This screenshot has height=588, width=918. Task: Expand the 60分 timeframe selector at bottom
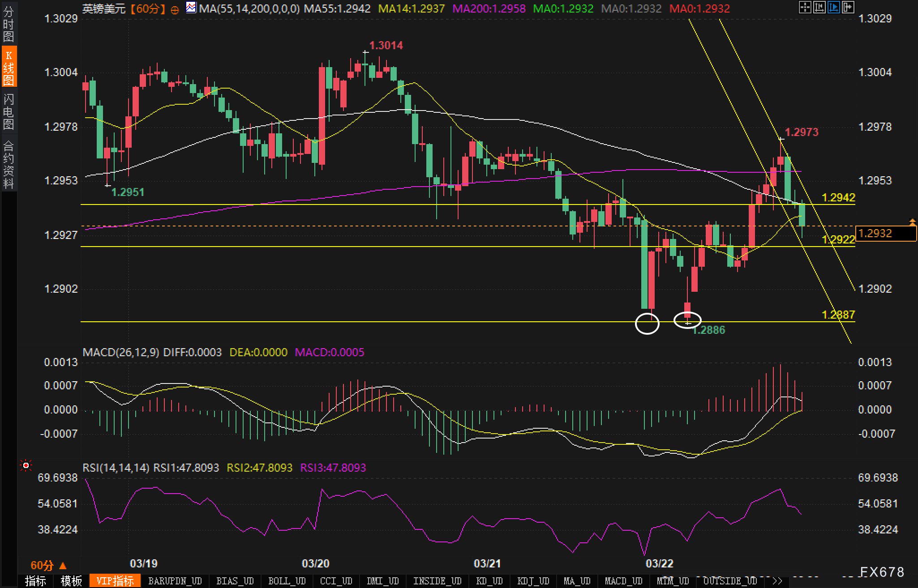(x=48, y=566)
